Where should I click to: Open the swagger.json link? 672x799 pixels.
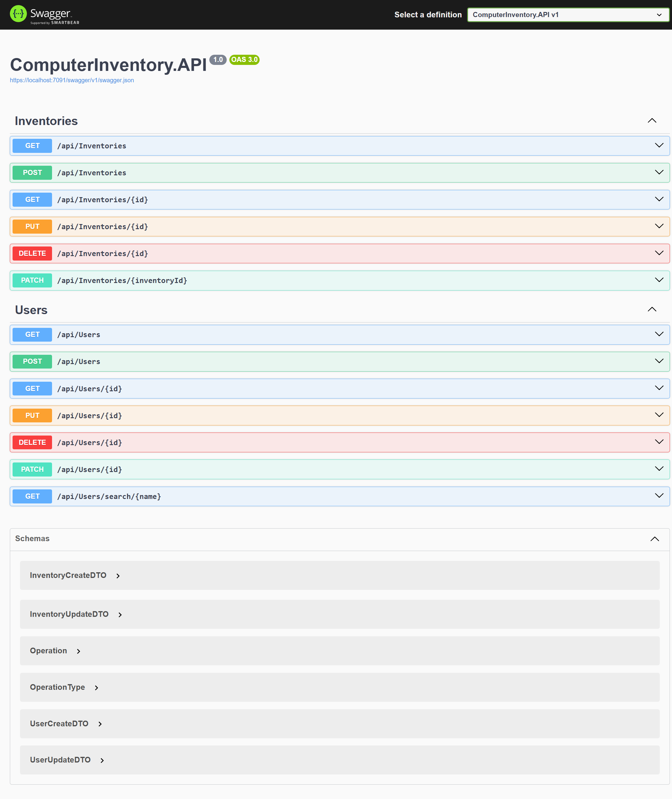71,80
